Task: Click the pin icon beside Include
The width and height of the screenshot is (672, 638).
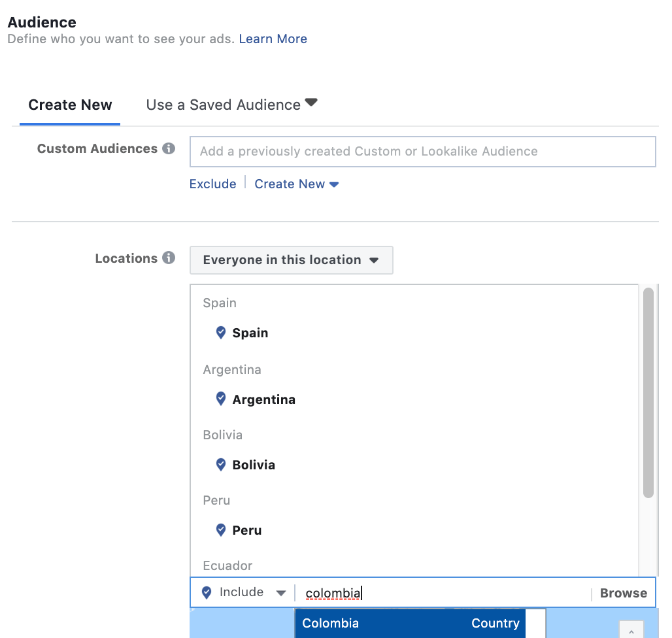Action: 207,592
